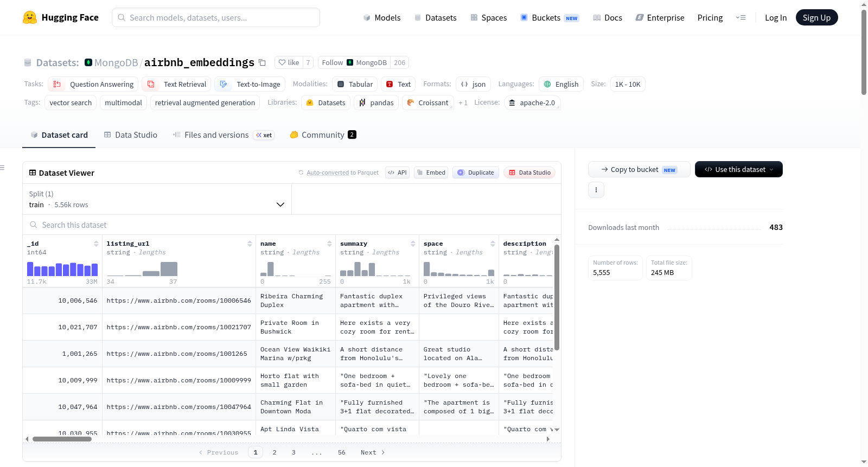Screen dimensions: 868x467
Task: Click the xet badge
Action: [264, 135]
